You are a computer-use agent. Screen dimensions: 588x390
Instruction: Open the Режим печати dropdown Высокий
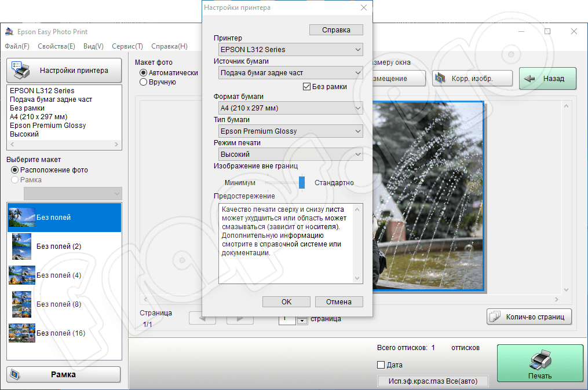pos(291,154)
